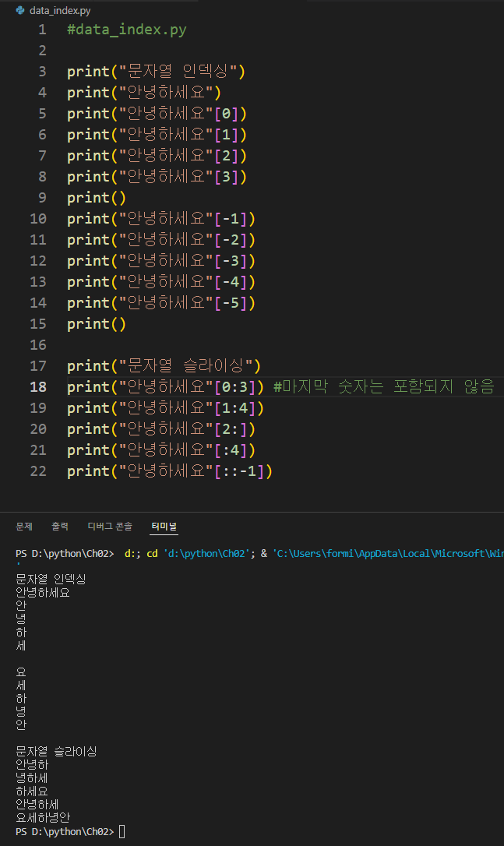Click line number 10 in the gutter
Screen dimensions: 504x846
click(x=38, y=219)
